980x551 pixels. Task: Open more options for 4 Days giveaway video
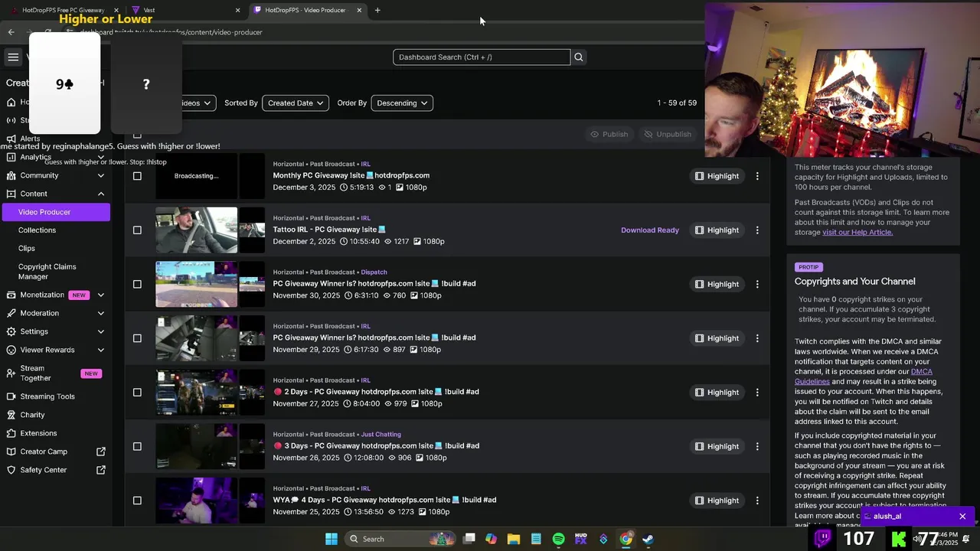[757, 500]
